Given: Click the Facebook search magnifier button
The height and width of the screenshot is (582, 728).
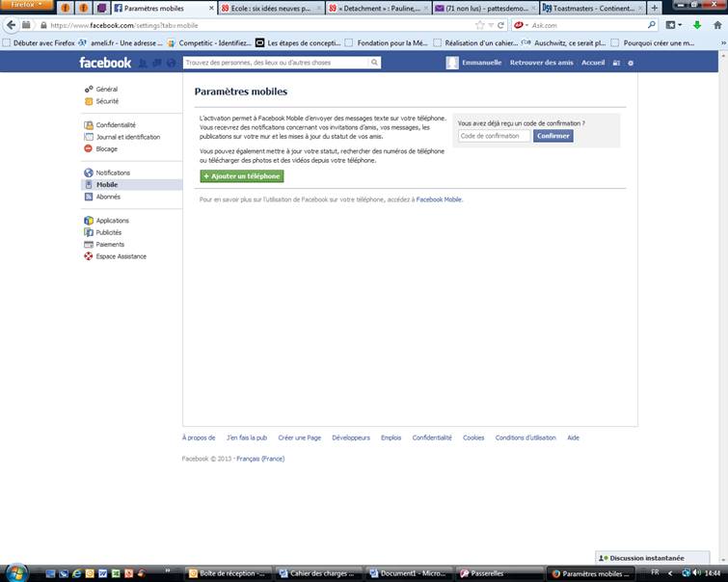Looking at the screenshot, I should click(374, 63).
